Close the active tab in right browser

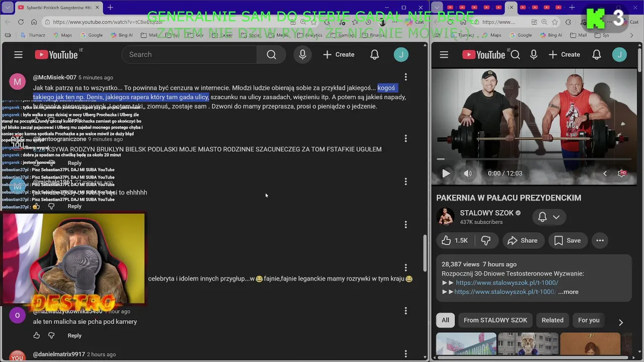coord(511,8)
